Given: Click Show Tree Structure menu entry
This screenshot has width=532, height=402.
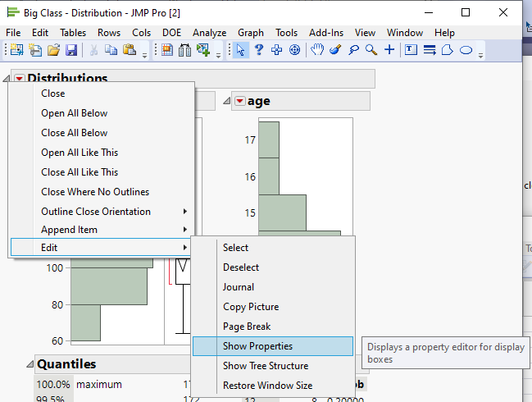Looking at the screenshot, I should point(266,366).
